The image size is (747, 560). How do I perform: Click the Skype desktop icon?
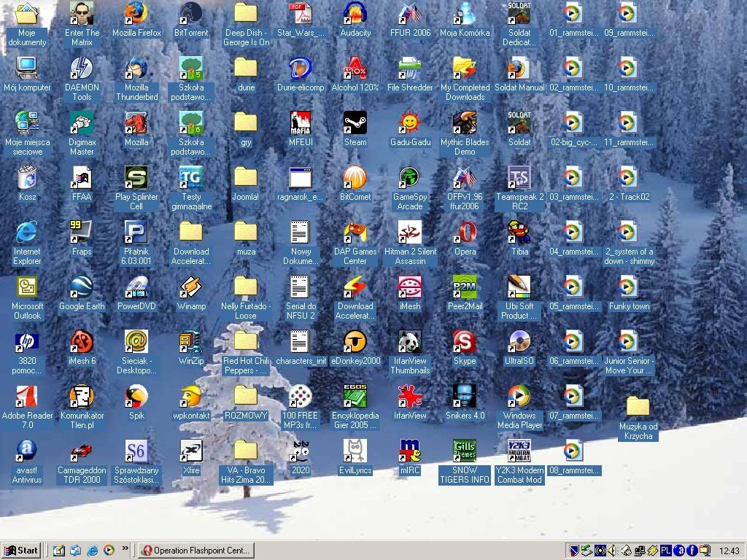pos(465,342)
